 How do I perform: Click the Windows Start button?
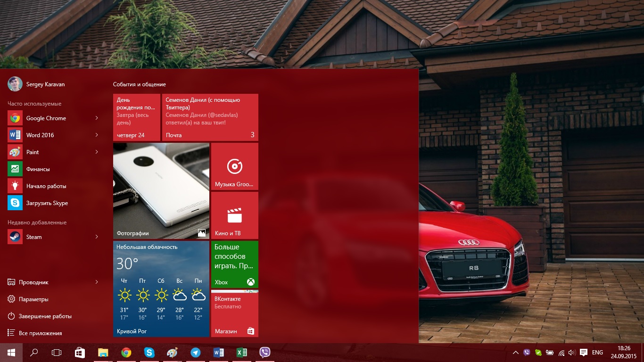(11, 353)
